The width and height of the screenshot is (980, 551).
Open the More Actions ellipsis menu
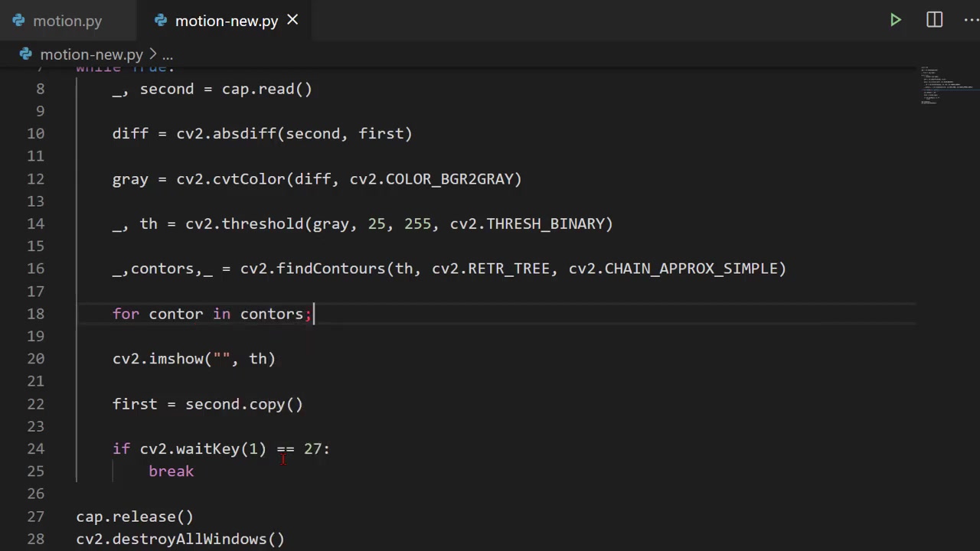[x=970, y=20]
